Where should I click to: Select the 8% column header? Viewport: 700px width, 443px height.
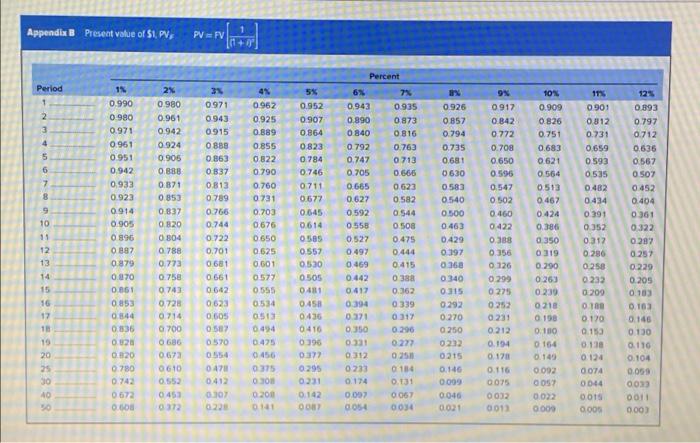(x=454, y=93)
